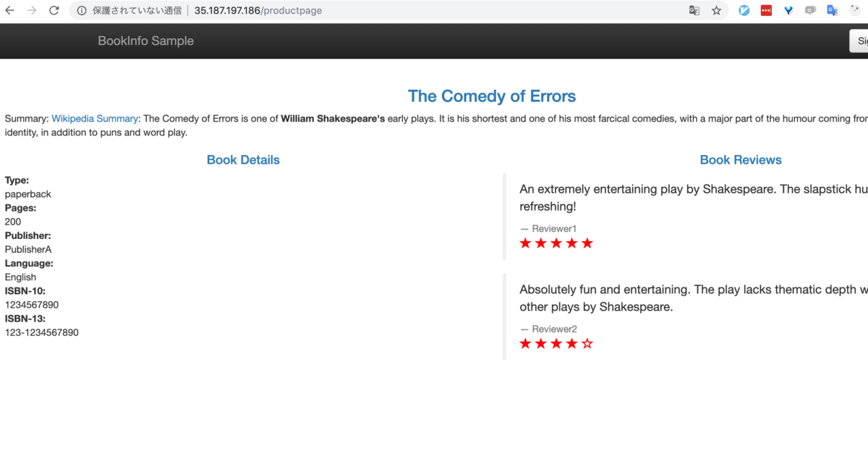
Task: Click the ISBN-13: label
Action: [25, 319]
